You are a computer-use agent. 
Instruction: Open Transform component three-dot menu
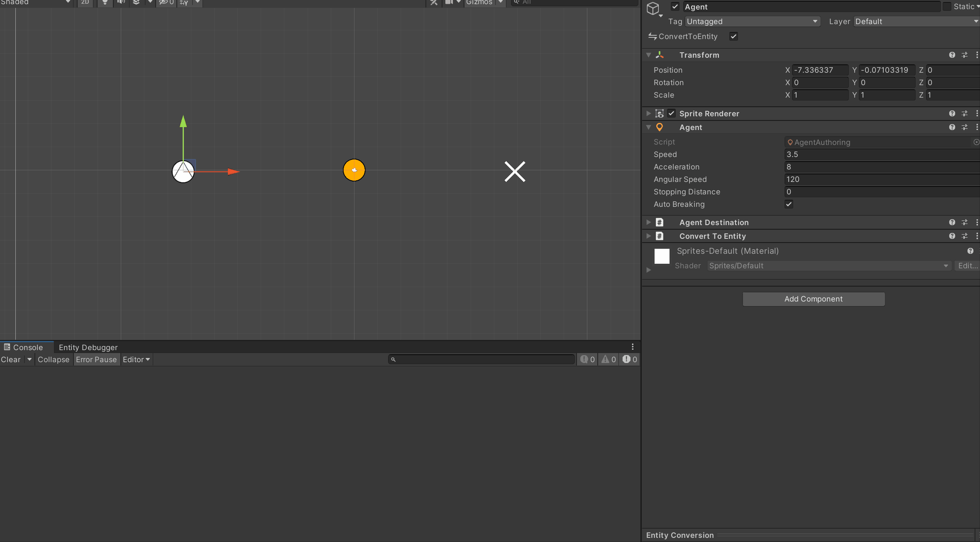(x=977, y=55)
